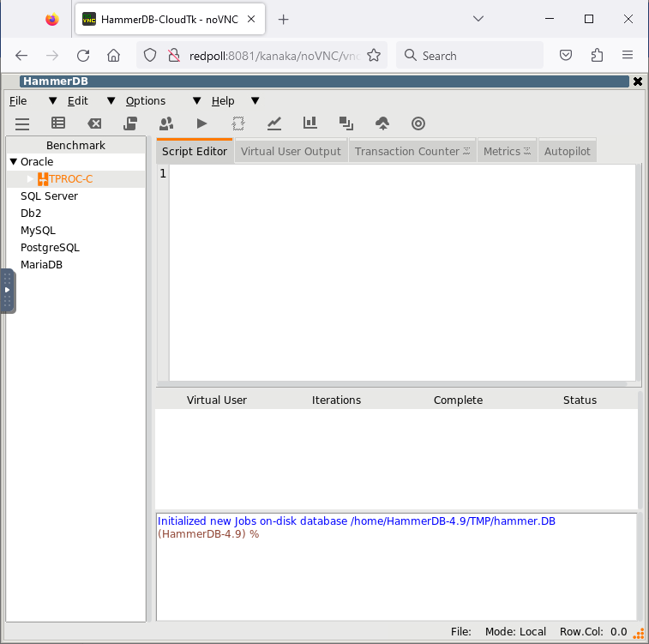Click the Firefox Search field

point(469,56)
